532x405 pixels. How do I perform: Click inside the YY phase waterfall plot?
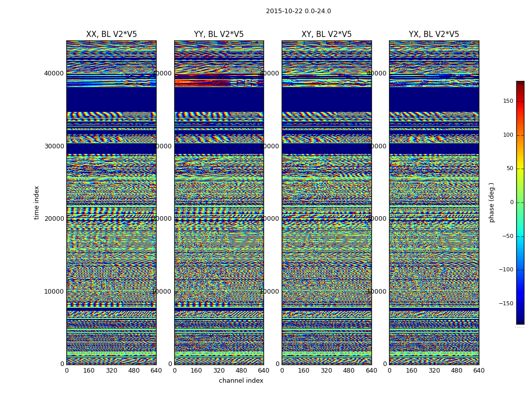click(x=219, y=202)
